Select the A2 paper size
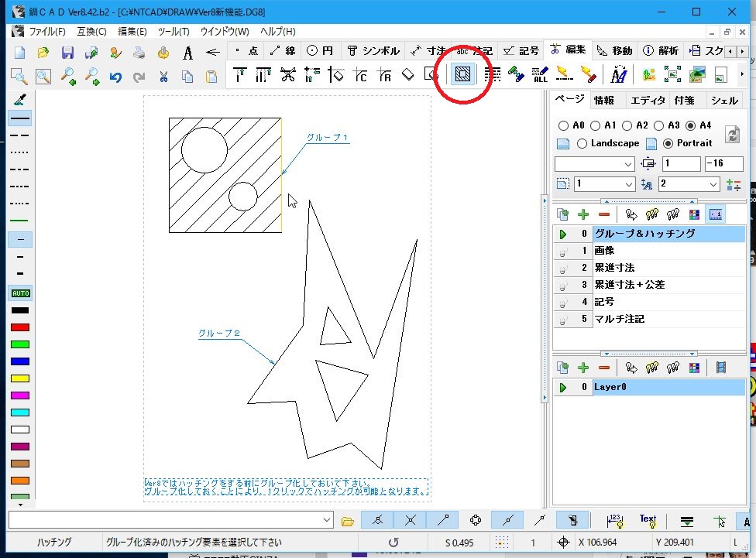 coord(627,126)
